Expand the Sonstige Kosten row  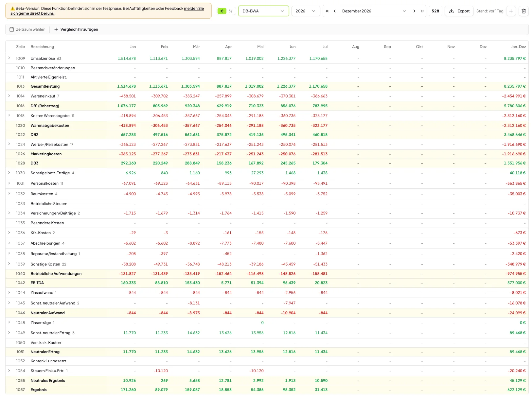point(9,264)
